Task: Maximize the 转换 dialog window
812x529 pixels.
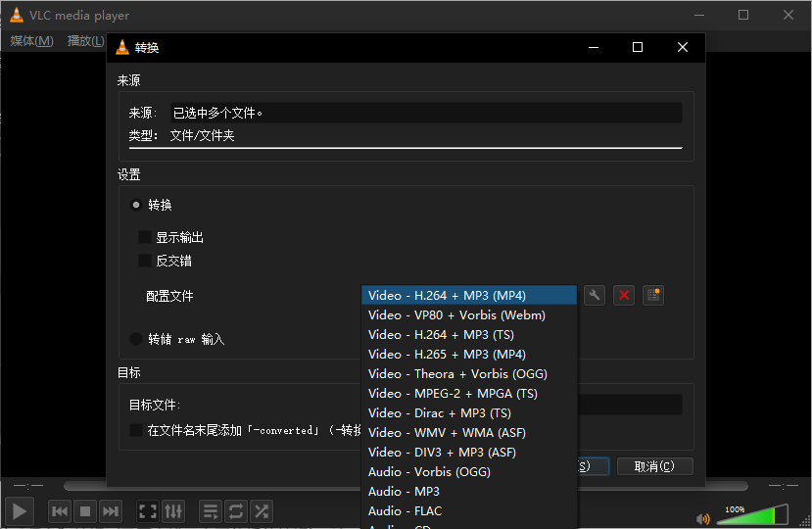Action: click(x=638, y=47)
